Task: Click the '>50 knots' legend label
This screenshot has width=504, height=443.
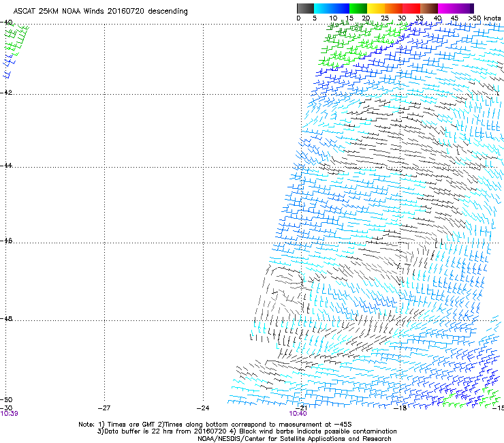Action: (x=484, y=18)
